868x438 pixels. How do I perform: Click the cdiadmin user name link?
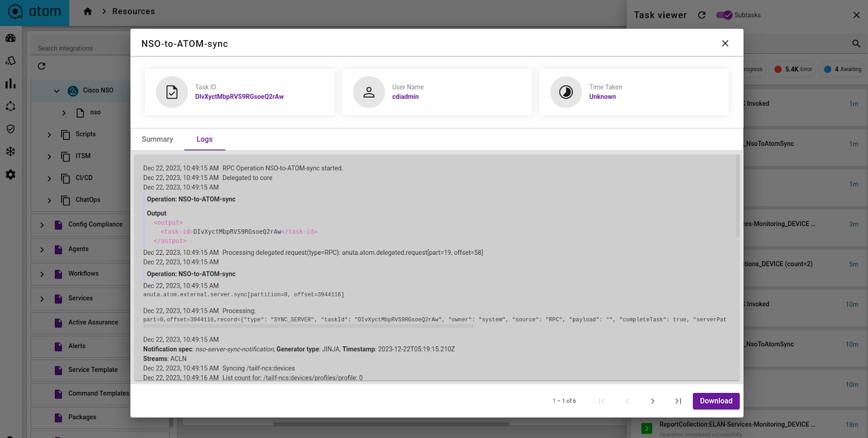(405, 97)
